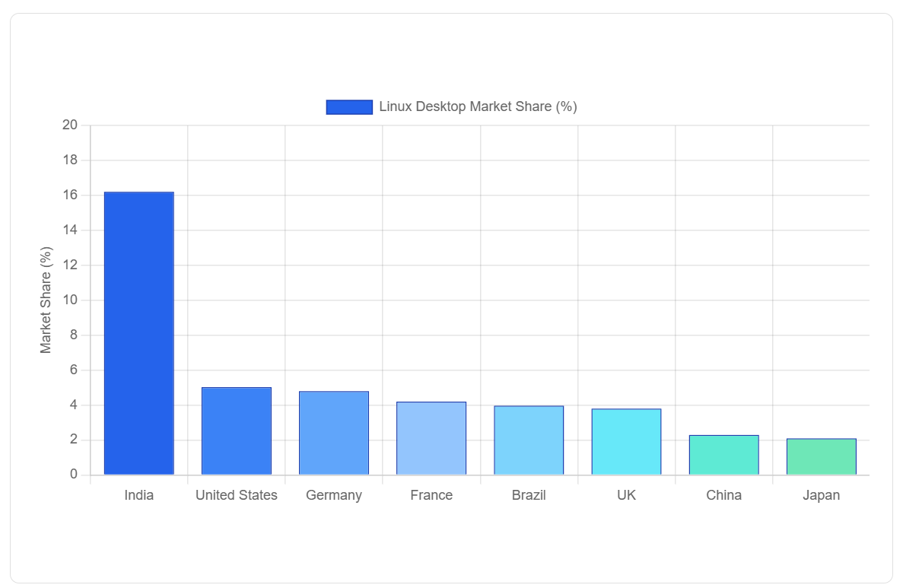Click the France bar
Screen dimensions: 903x588
(431, 438)
